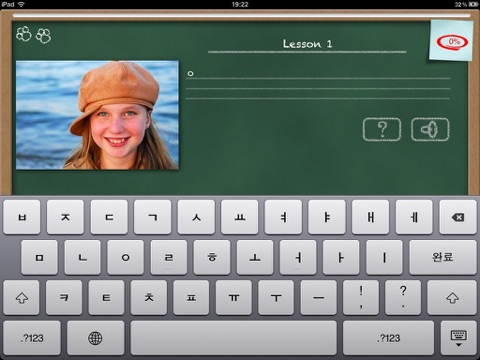Tap the ㅗ key
This screenshot has width=480, height=360.
pyautogui.click(x=255, y=257)
